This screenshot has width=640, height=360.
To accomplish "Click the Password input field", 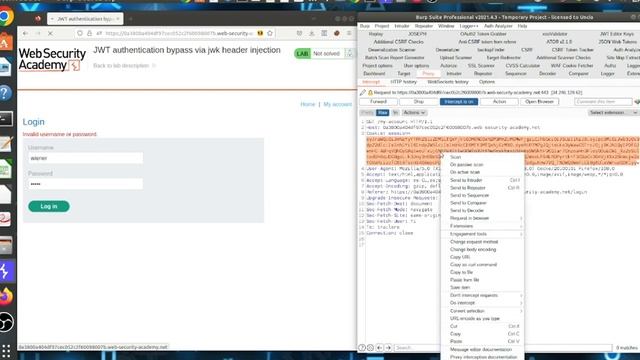I will [x=85, y=184].
